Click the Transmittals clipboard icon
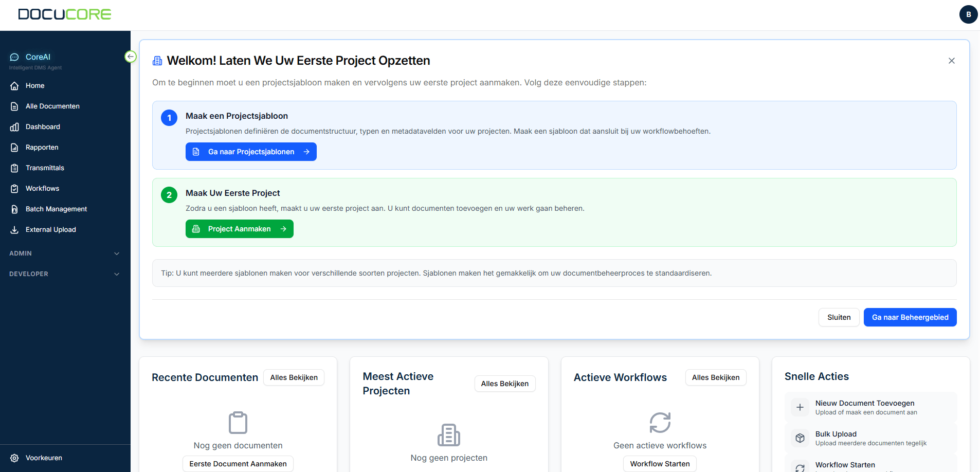This screenshot has height=472, width=980. 14,168
